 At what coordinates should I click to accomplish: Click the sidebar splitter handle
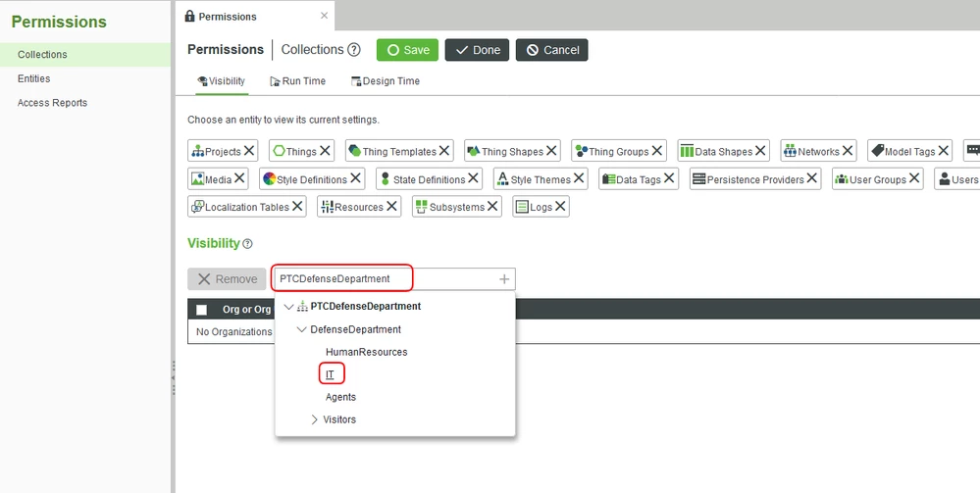tap(173, 377)
